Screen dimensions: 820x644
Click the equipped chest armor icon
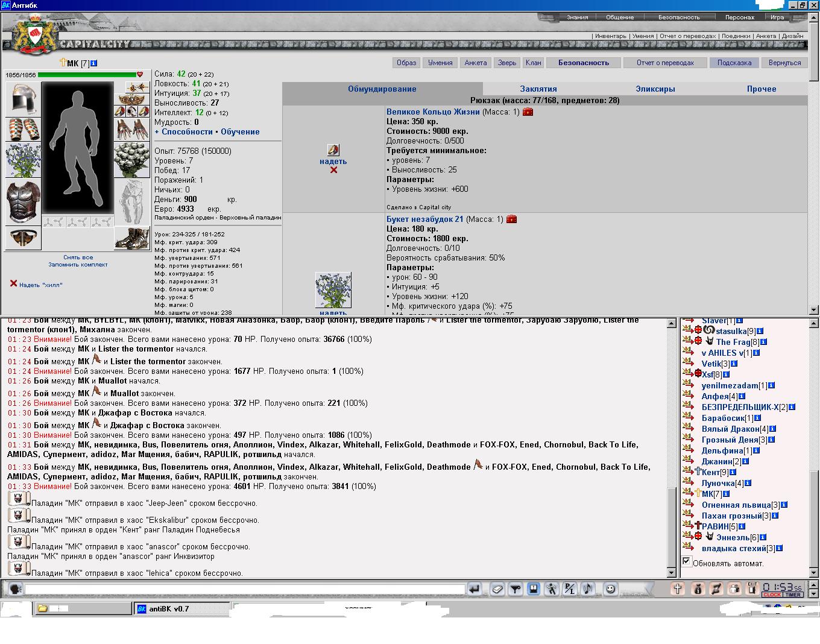point(24,202)
